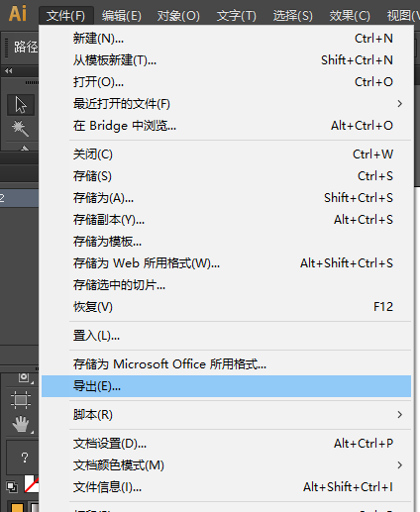Choose 置入(L)... menu item
Viewport: 420px width, 512px height.
[226, 336]
